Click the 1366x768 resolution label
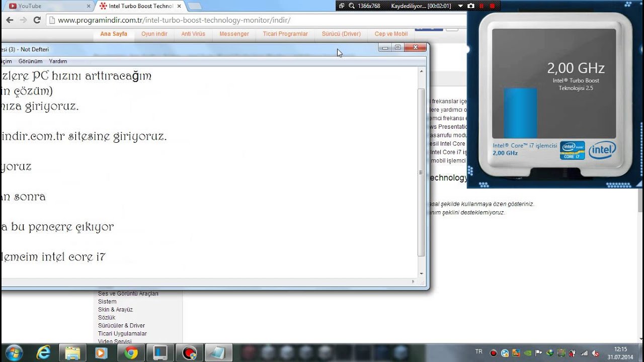644x362 pixels. tap(369, 6)
